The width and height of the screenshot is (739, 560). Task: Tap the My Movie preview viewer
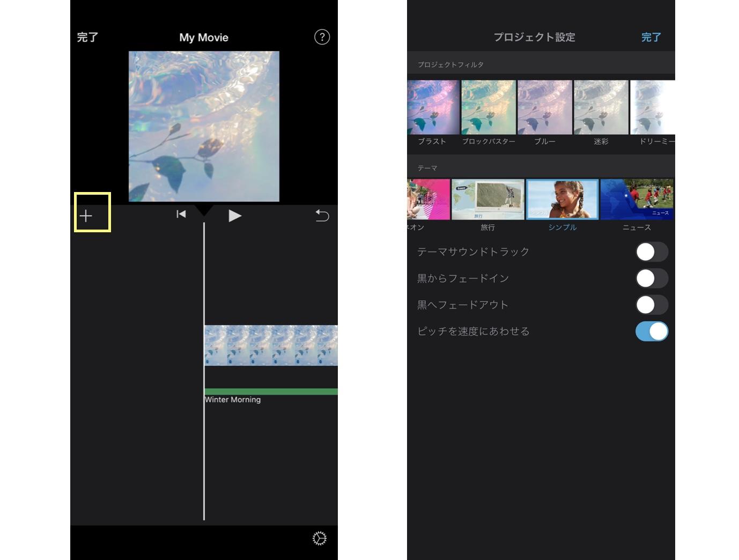204,127
